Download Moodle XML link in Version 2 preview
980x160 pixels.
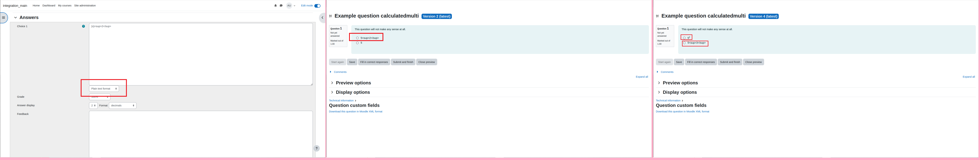click(356, 111)
